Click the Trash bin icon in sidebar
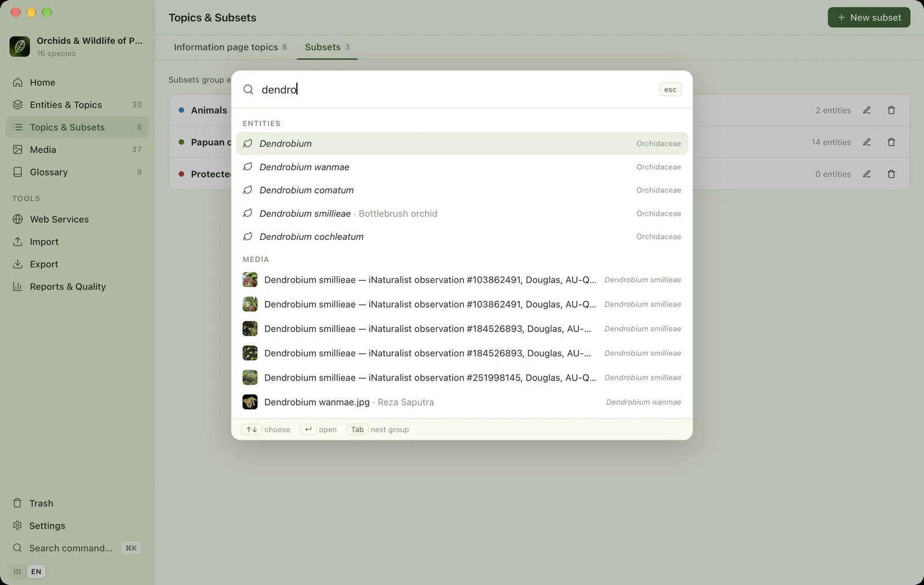 coord(17,503)
